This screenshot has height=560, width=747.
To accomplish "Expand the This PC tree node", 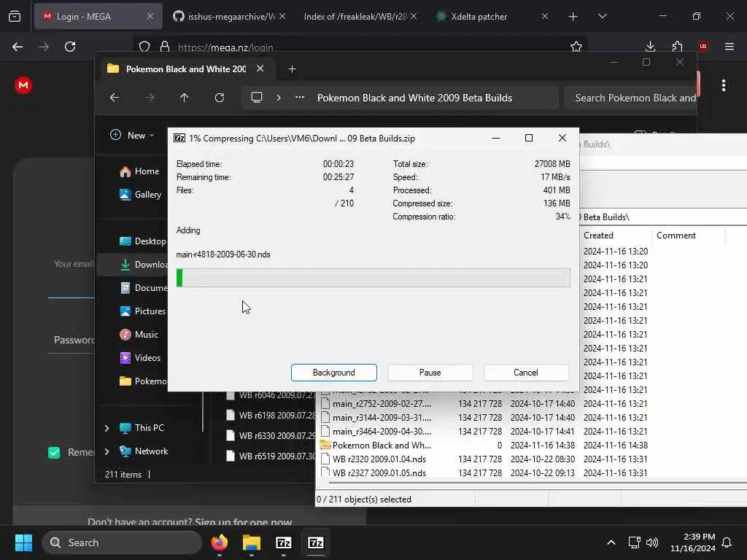I will pyautogui.click(x=107, y=428).
